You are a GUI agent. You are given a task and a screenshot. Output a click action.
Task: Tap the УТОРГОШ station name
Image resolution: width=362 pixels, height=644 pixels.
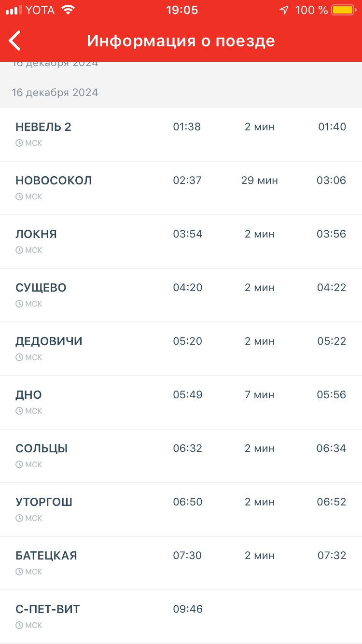(44, 502)
